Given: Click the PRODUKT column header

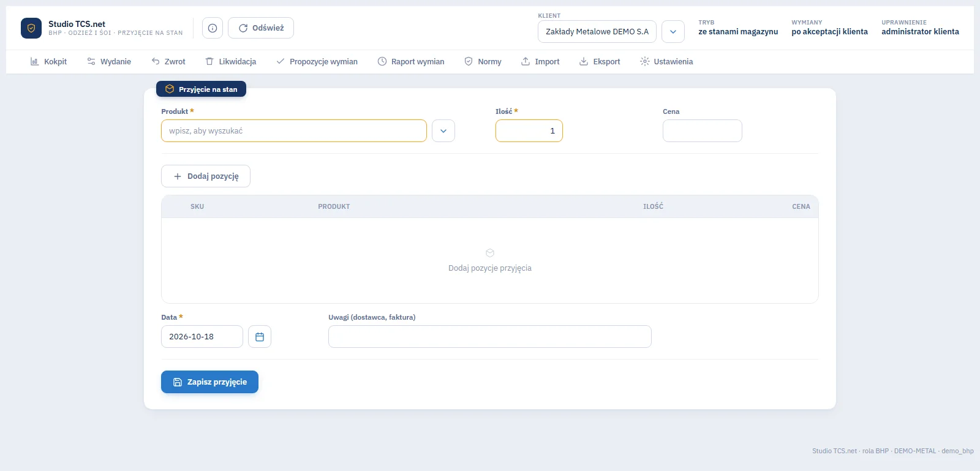Looking at the screenshot, I should pos(334,207).
